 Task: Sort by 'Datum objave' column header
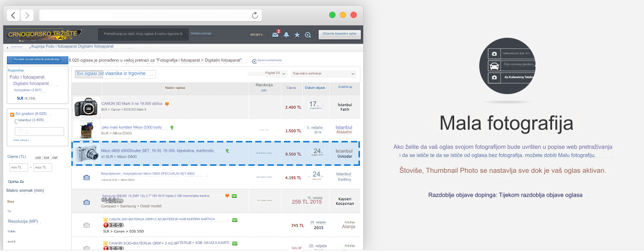(x=315, y=88)
